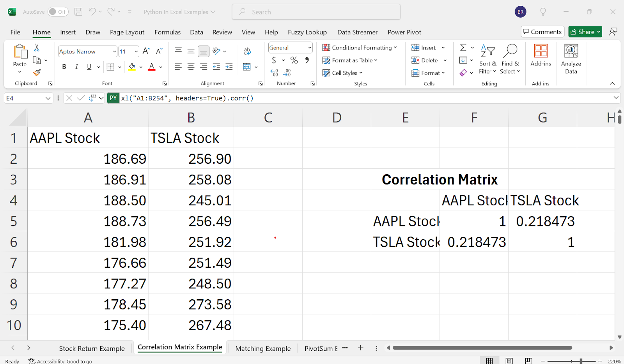This screenshot has width=624, height=364.
Task: Toggle Middle Align button
Action: coord(191,51)
